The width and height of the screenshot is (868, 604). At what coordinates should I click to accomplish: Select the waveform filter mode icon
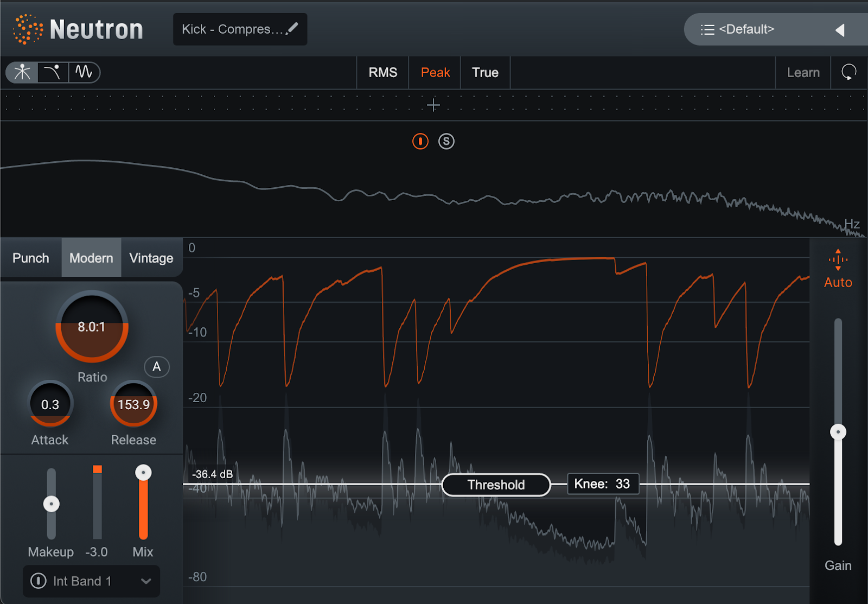pyautogui.click(x=84, y=72)
